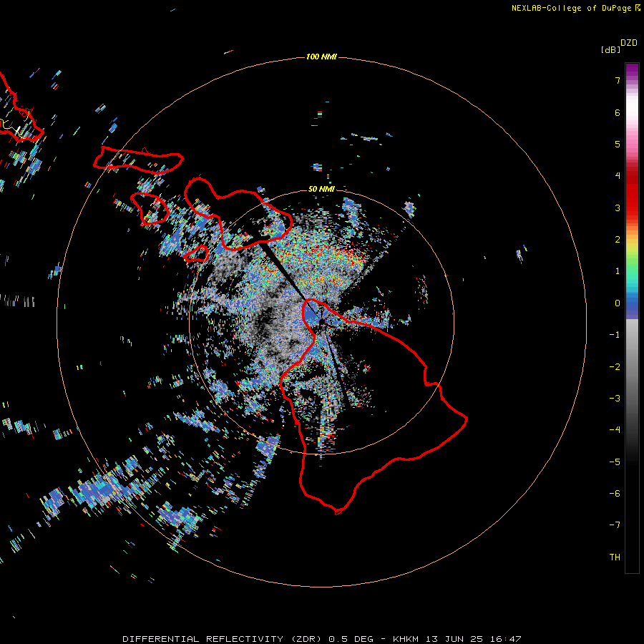Click the -7 dB scale label

pos(615,525)
